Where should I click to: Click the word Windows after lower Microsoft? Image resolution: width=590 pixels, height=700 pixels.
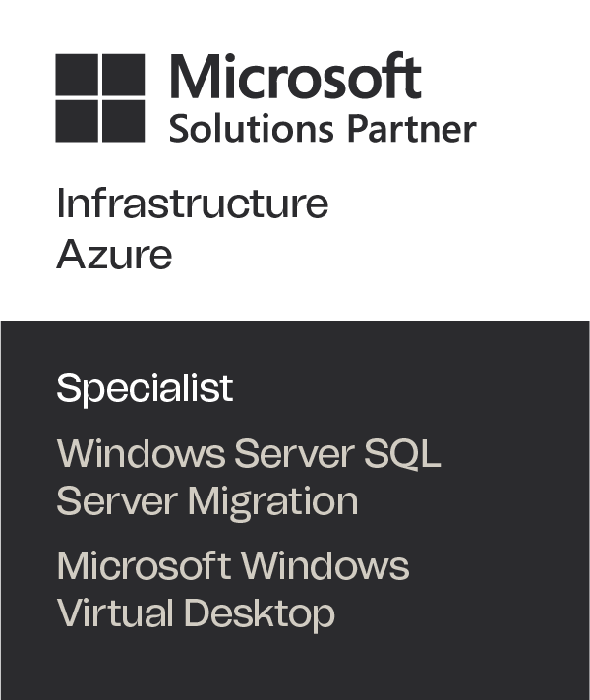[325, 566]
